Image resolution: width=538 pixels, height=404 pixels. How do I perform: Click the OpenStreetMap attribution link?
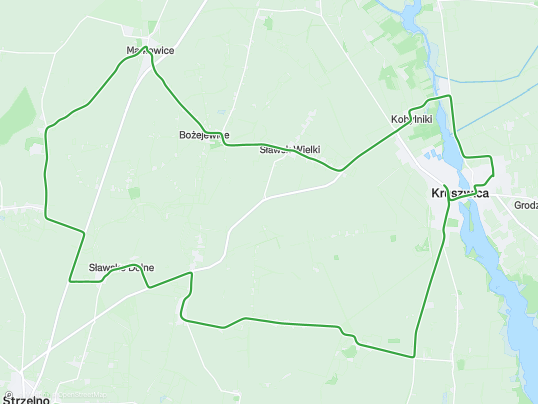coord(82,395)
